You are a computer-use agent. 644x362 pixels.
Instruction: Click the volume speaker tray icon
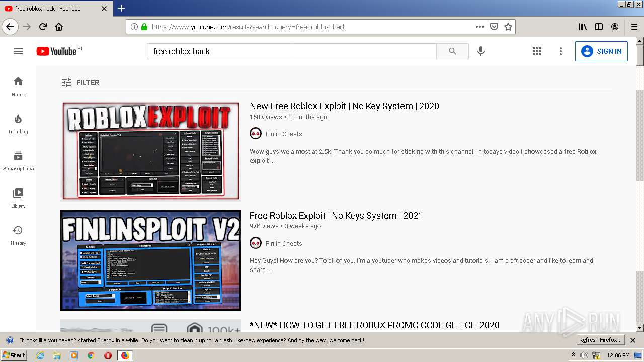[584, 355]
